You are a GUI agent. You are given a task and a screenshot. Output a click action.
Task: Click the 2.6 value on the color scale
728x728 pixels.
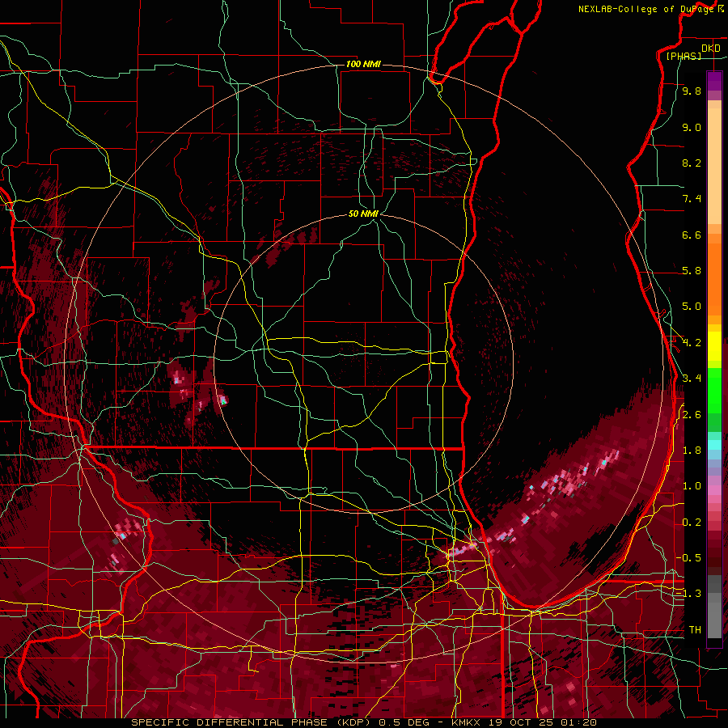692,414
